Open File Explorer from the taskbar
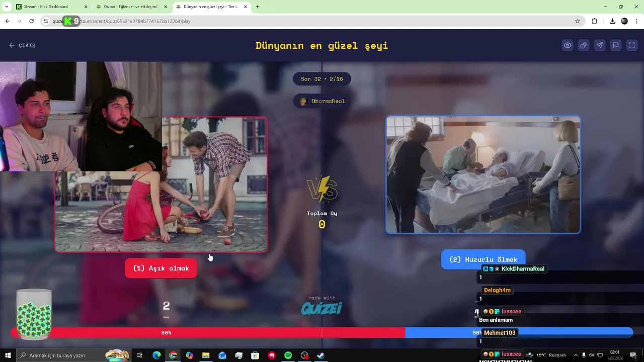The image size is (644, 362). 206,355
